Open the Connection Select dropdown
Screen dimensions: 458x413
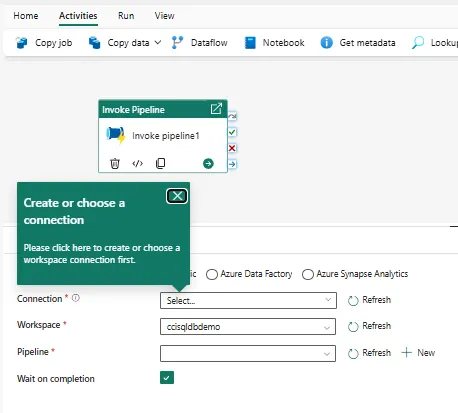248,300
